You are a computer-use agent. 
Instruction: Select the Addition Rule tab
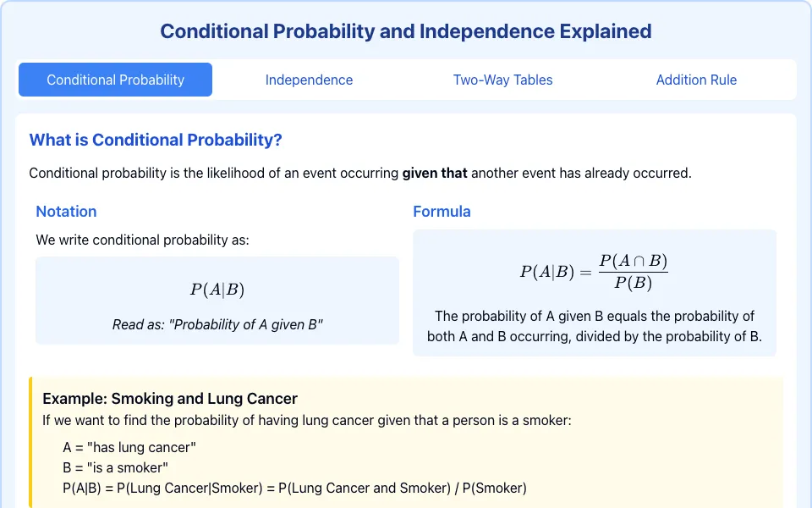pyautogui.click(x=696, y=80)
